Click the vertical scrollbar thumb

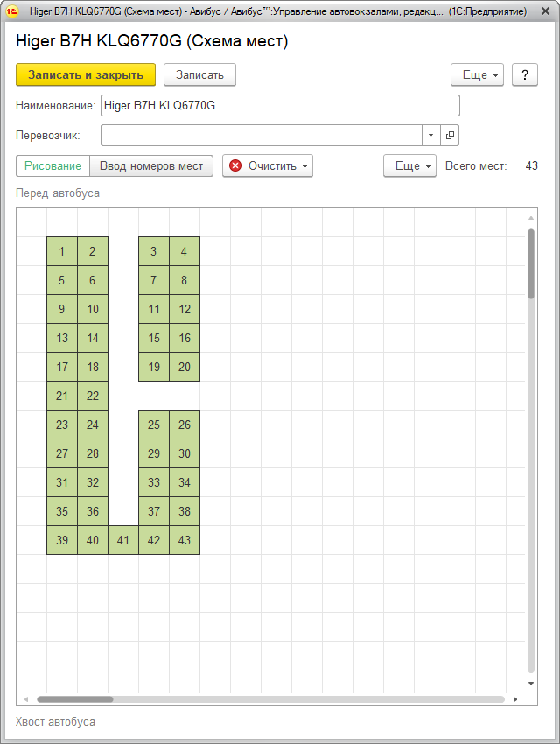click(531, 263)
